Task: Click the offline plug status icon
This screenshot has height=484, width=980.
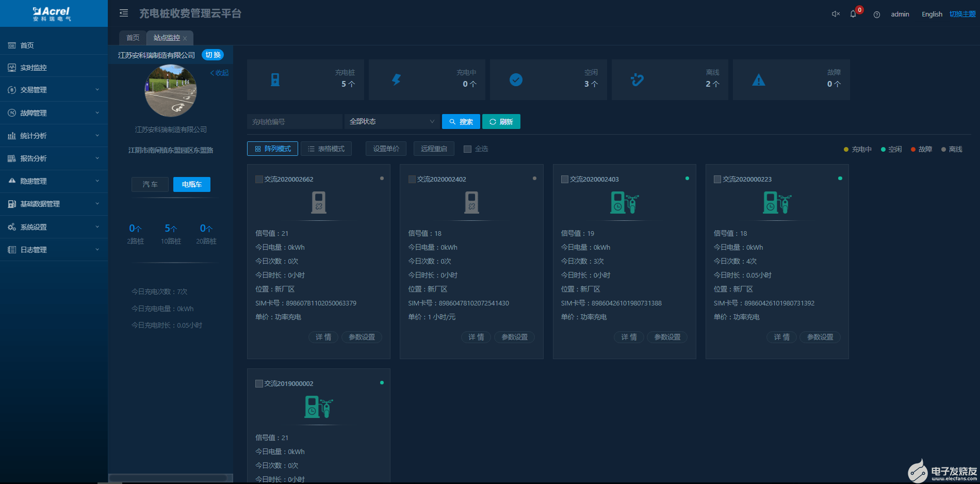Action: (x=637, y=79)
